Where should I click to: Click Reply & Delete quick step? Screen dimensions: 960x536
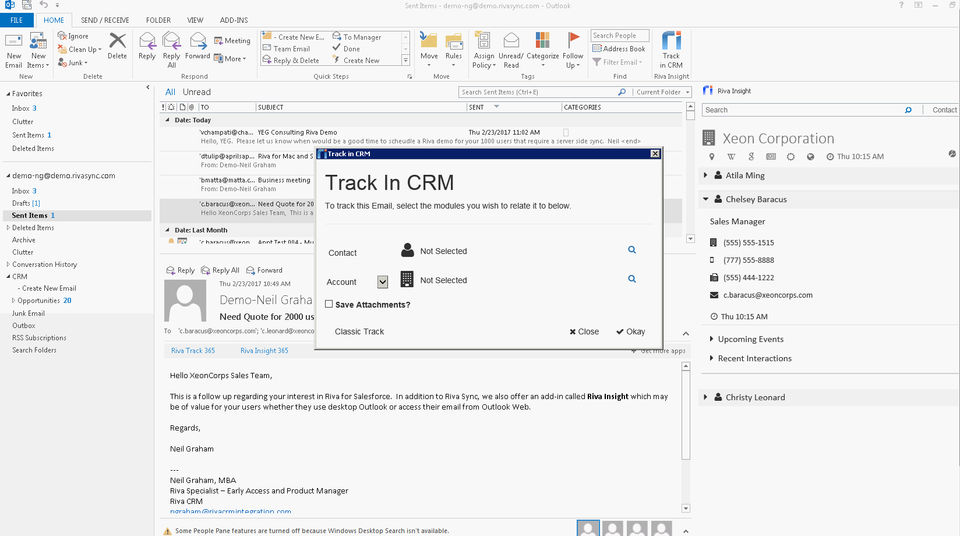pyautogui.click(x=291, y=60)
